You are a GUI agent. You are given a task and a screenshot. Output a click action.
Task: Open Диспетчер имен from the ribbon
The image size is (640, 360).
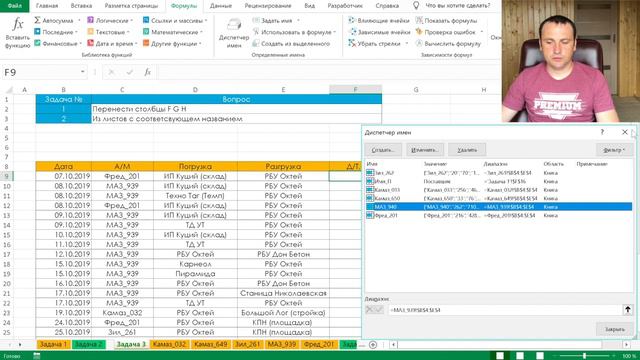[x=234, y=33]
